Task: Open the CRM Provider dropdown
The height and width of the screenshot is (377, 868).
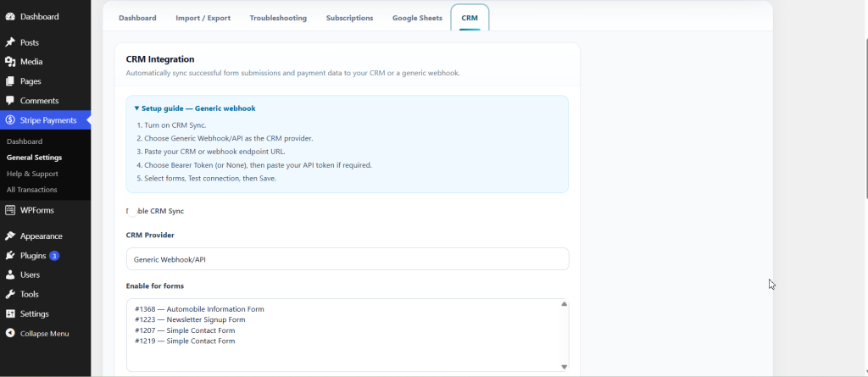Action: tap(348, 259)
